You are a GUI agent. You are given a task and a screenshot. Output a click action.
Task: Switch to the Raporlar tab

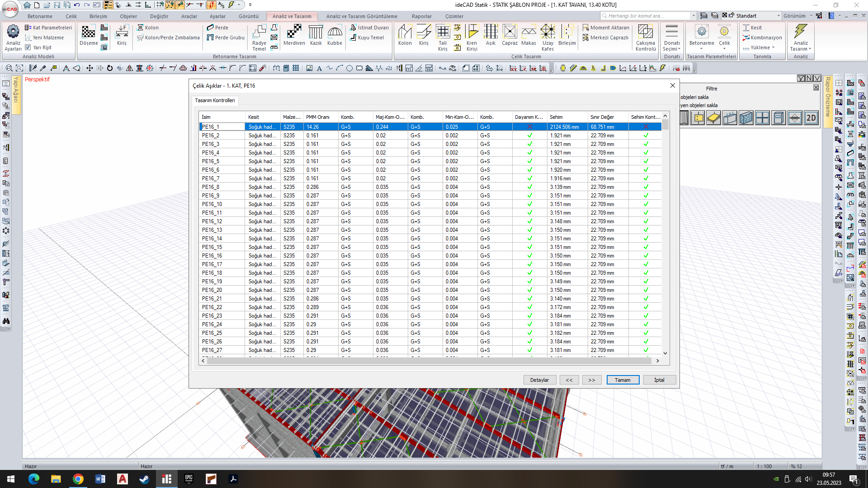pyautogui.click(x=422, y=16)
